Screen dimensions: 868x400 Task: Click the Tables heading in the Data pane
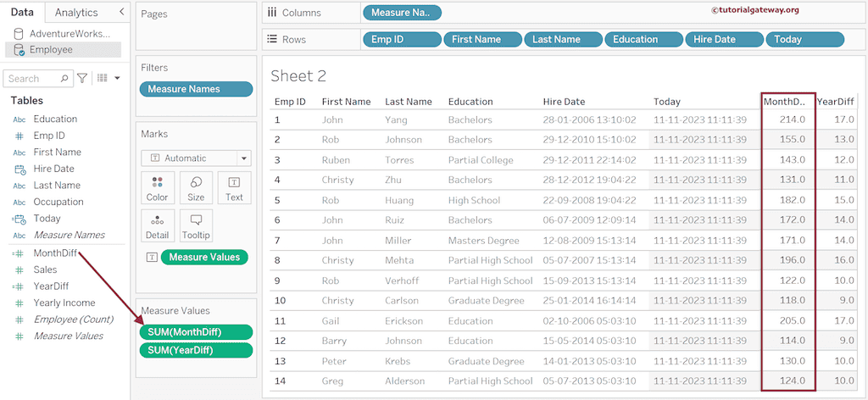pyautogui.click(x=26, y=101)
